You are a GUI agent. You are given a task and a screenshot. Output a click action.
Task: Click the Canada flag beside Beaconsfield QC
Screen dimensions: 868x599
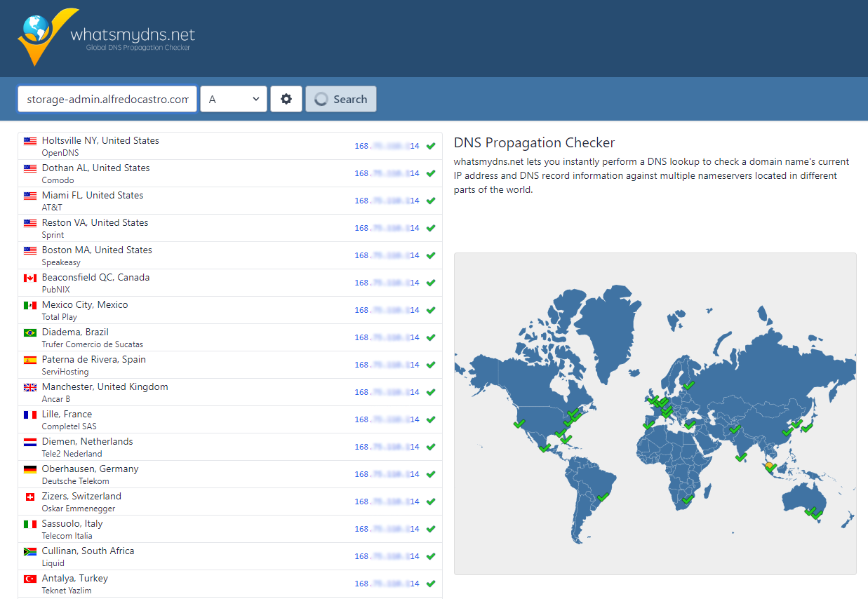[x=30, y=278]
